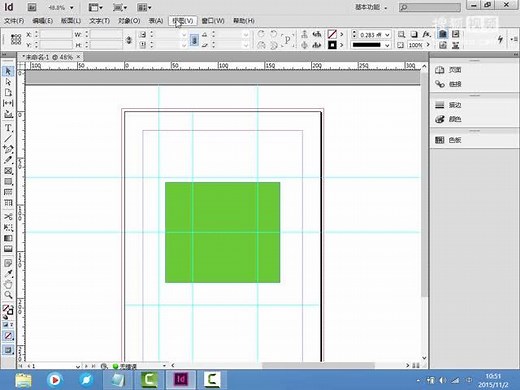
Task: Open the 版面(L) menu
Action: pos(71,21)
